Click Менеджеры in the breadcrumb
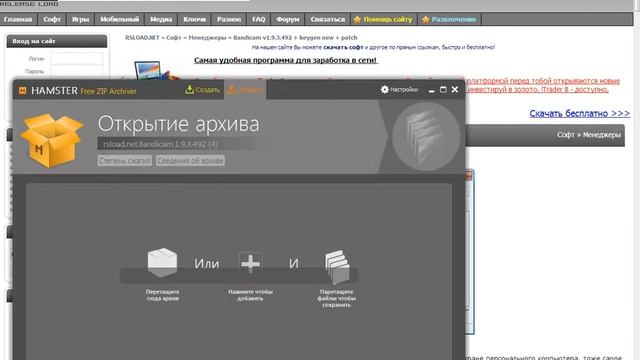The height and width of the screenshot is (360, 640). point(207,38)
